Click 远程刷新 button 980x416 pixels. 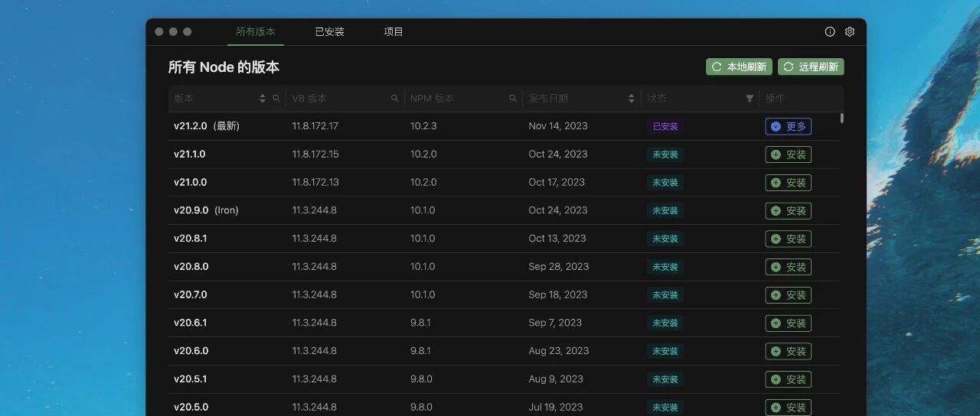click(811, 67)
